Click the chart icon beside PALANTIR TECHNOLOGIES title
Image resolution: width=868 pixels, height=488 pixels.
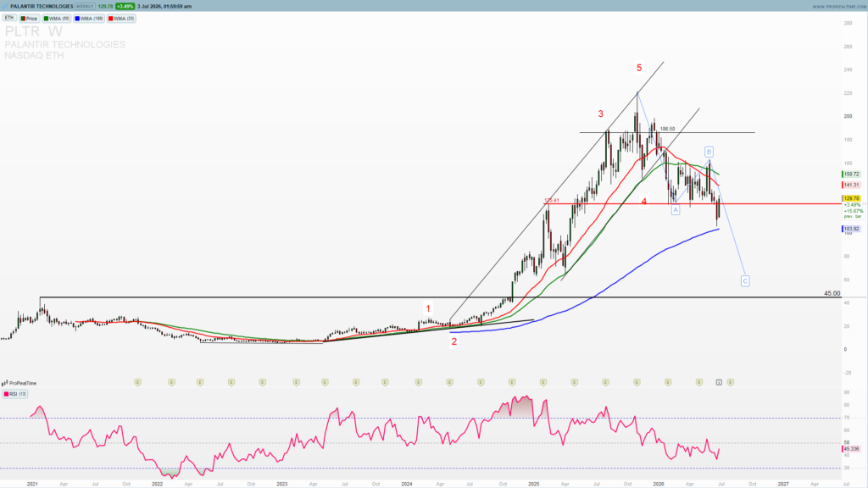coord(5,6)
